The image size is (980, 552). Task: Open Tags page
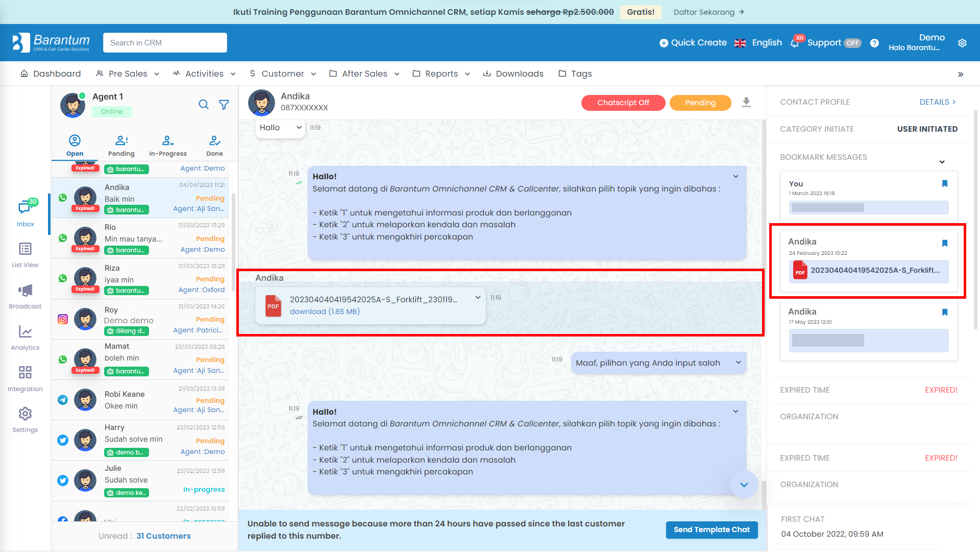(x=575, y=74)
